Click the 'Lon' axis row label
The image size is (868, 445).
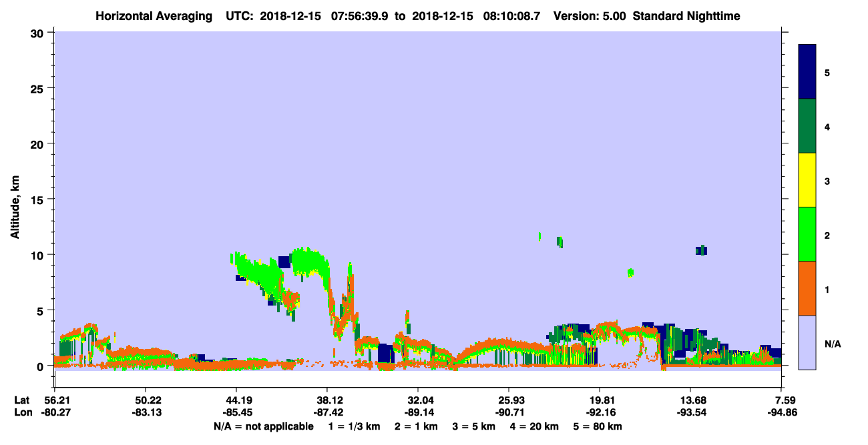(22, 412)
